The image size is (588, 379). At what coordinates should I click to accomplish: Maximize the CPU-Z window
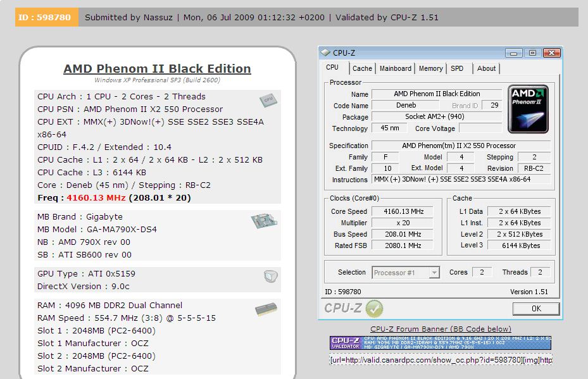(532, 53)
